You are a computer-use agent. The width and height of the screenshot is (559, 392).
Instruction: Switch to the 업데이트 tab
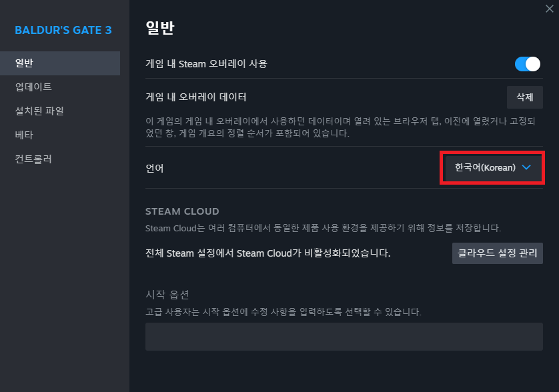tap(33, 87)
